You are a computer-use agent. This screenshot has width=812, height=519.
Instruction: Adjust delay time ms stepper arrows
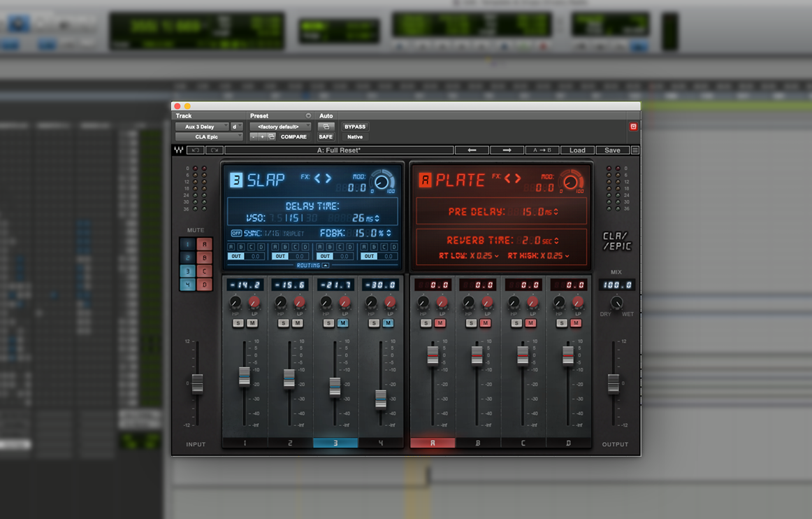[x=377, y=218]
